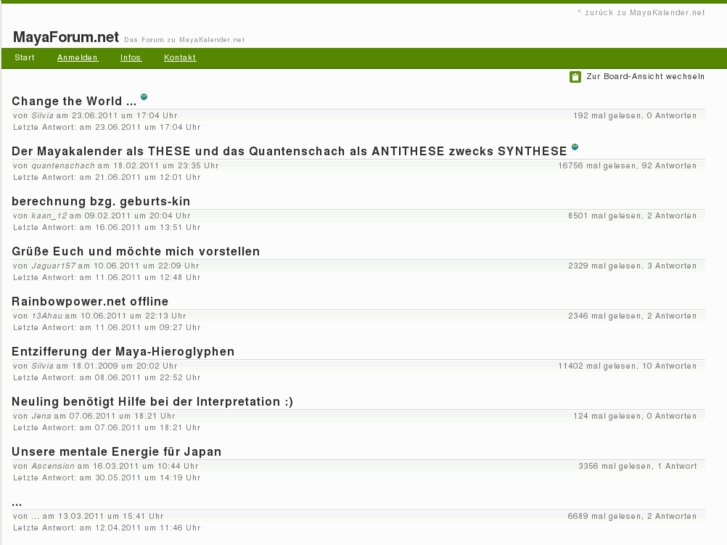Open the thread titled with three dots
This screenshot has height=545, width=727.
point(17,503)
